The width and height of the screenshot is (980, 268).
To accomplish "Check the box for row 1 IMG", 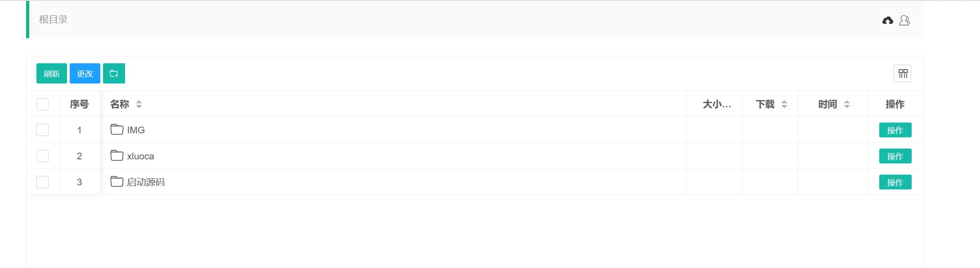I will tap(43, 130).
